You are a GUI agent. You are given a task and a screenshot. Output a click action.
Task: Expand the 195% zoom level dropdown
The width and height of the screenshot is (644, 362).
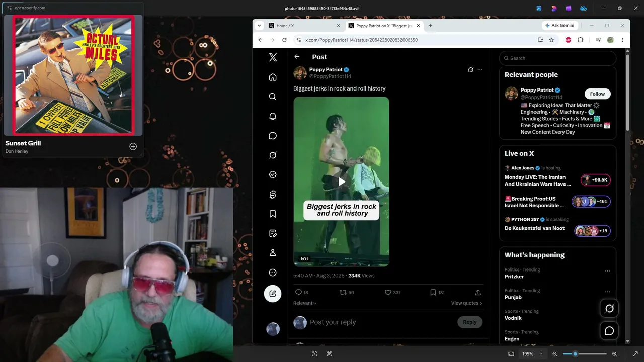click(533, 354)
